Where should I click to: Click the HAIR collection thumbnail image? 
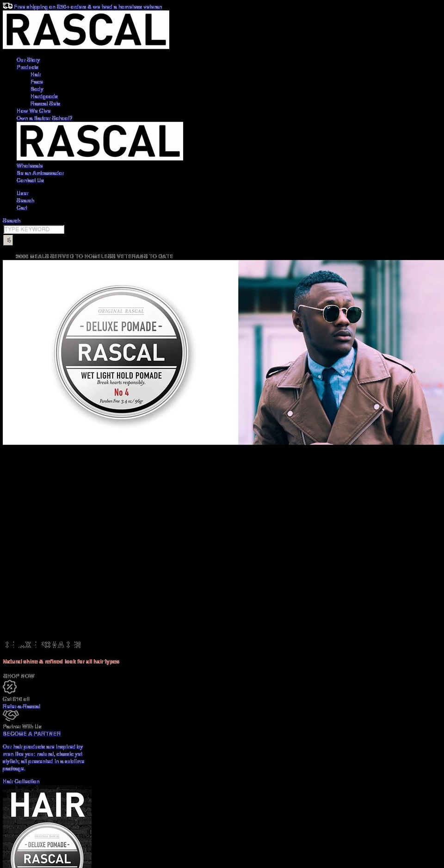tap(47, 827)
